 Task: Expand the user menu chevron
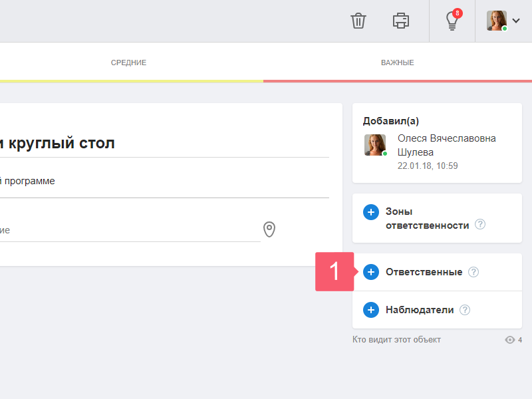tap(516, 21)
